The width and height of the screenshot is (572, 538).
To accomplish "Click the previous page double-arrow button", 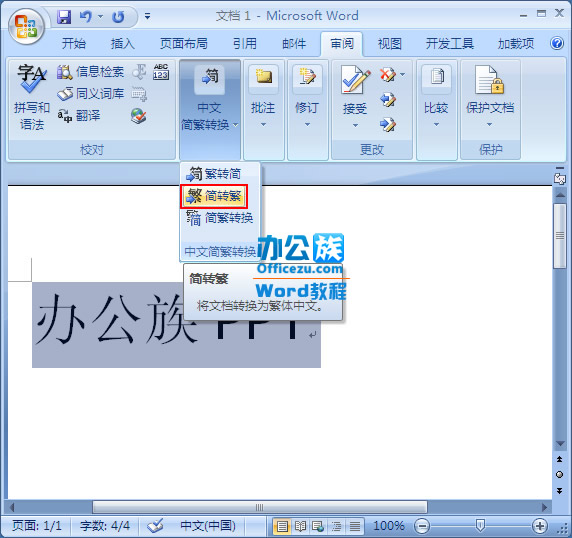I will point(559,459).
